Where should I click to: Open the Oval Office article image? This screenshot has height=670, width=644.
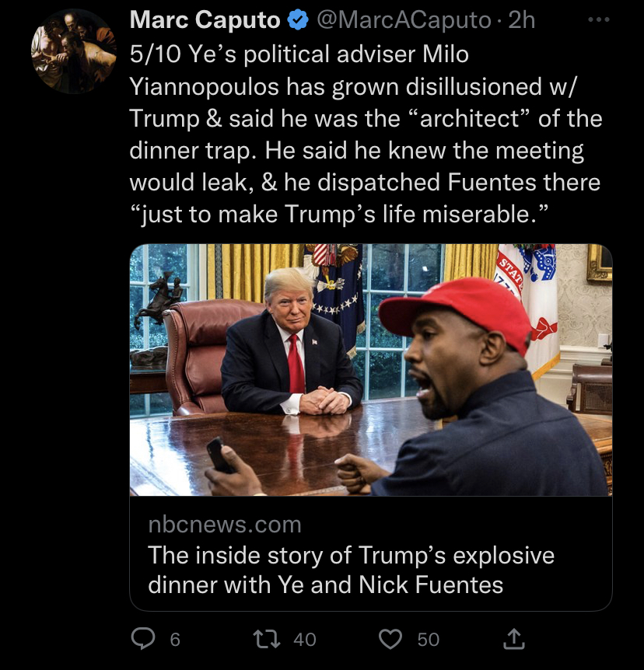[371, 370]
